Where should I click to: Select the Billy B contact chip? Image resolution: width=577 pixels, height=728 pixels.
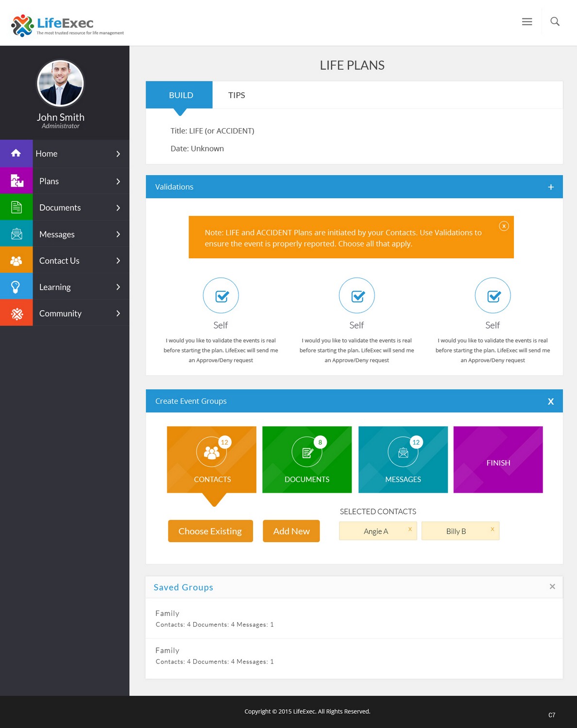pos(460,531)
